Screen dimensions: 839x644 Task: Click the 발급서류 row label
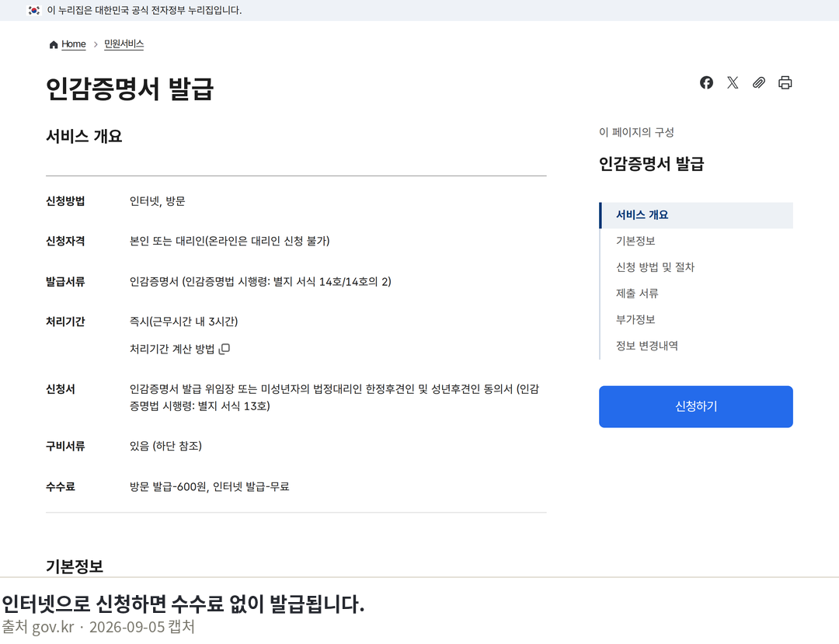(65, 282)
